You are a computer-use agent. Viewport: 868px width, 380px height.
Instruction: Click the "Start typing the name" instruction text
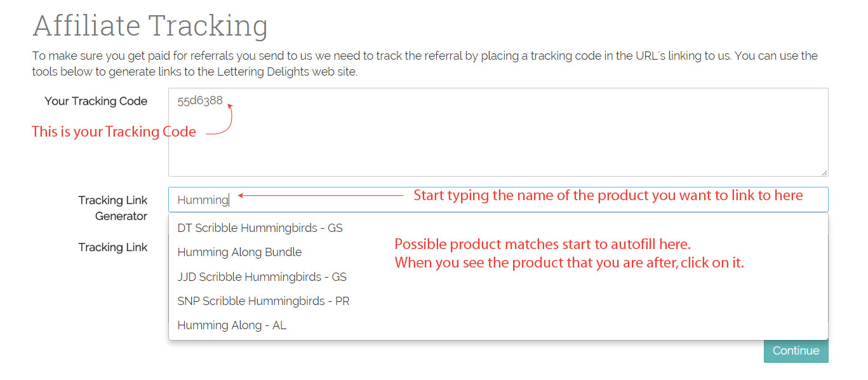coord(606,194)
